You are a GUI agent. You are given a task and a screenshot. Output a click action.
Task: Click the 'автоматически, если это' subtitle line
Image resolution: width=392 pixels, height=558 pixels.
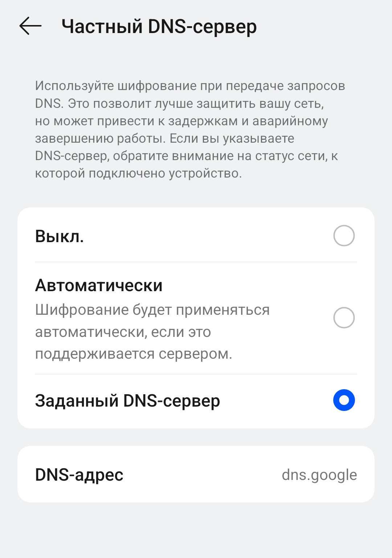123,332
